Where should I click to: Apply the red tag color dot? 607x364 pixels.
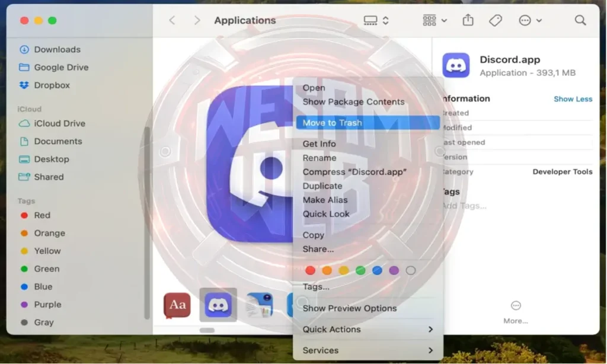tap(310, 270)
